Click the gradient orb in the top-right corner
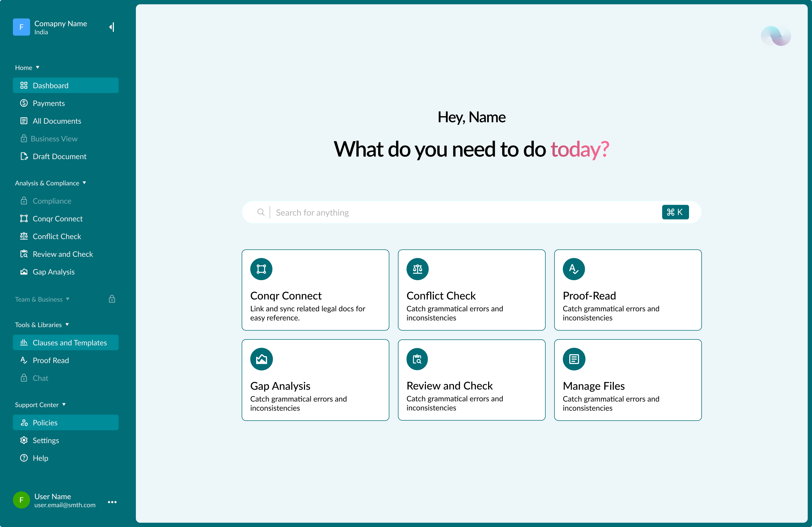This screenshot has height=527, width=812. (775, 36)
